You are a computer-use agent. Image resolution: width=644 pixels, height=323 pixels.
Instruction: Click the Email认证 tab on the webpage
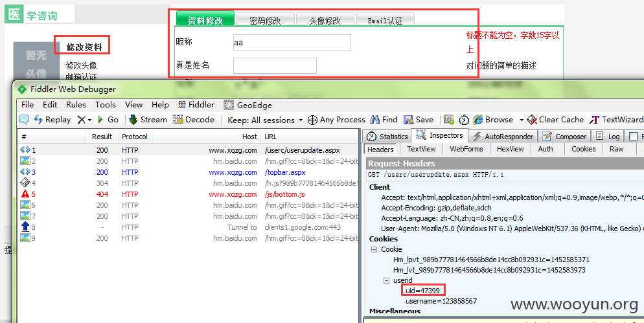(x=385, y=19)
